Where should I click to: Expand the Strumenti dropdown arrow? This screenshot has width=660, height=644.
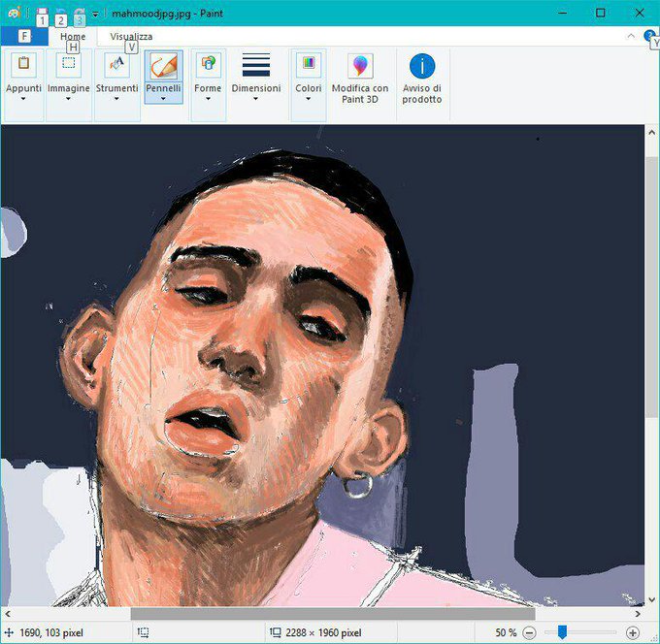pyautogui.click(x=116, y=99)
